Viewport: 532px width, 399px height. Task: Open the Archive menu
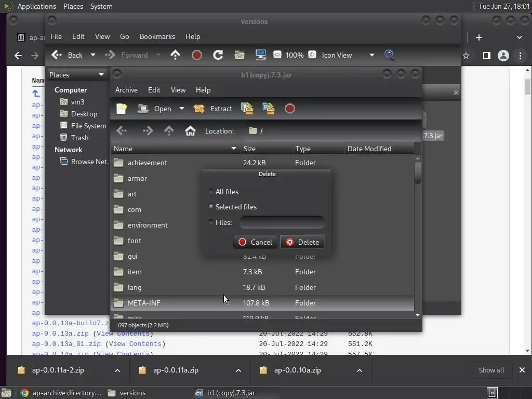click(x=126, y=90)
